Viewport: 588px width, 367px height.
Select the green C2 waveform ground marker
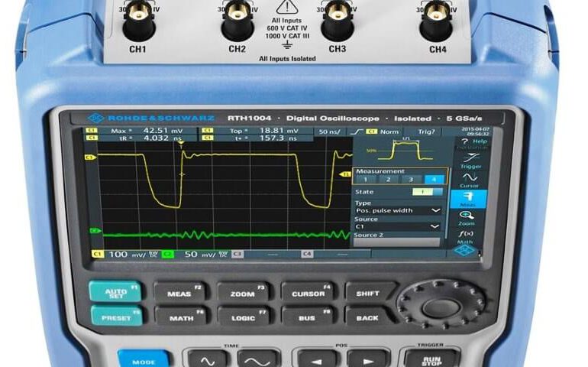point(95,231)
